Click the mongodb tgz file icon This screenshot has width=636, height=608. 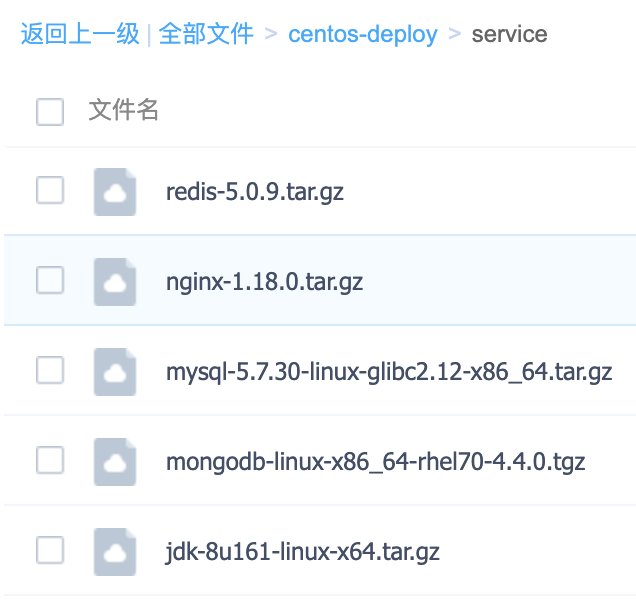115,462
